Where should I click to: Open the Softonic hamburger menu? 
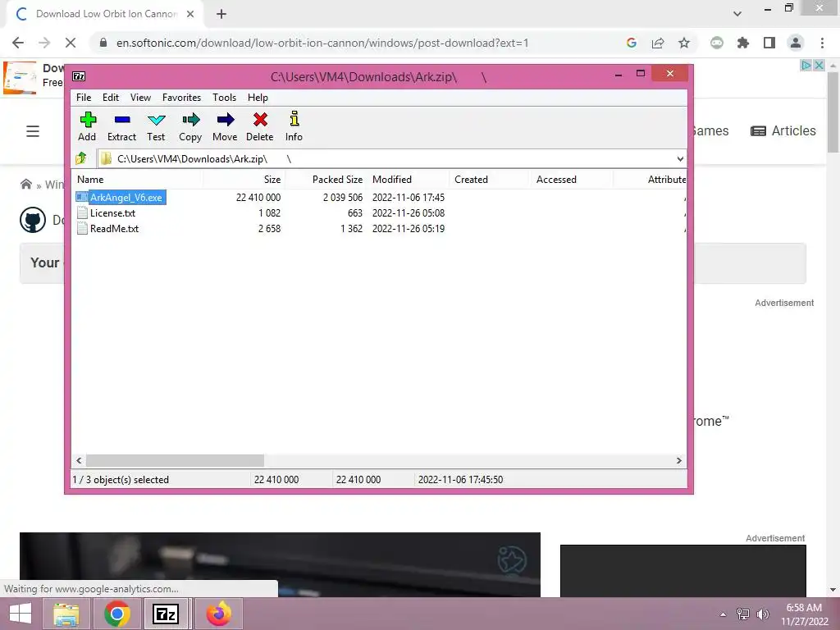point(33,131)
